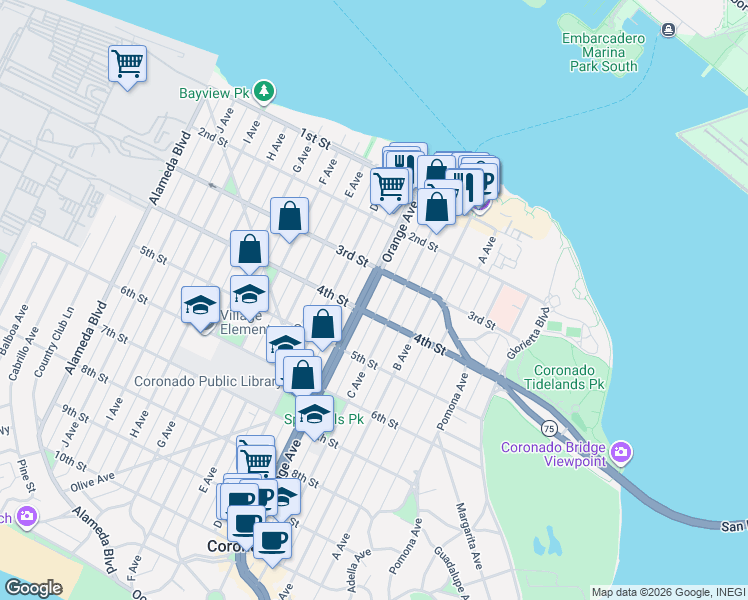The image size is (748, 600).
Task: Click the coffee cup marker at the ferry landing waterfront
Action: tap(490, 180)
